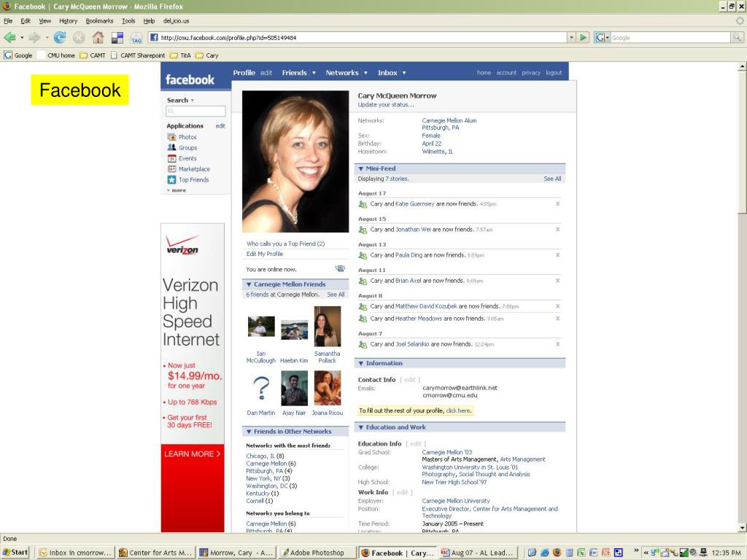Collapse the Information section
Viewport: 747px width, 560px height.
360,363
